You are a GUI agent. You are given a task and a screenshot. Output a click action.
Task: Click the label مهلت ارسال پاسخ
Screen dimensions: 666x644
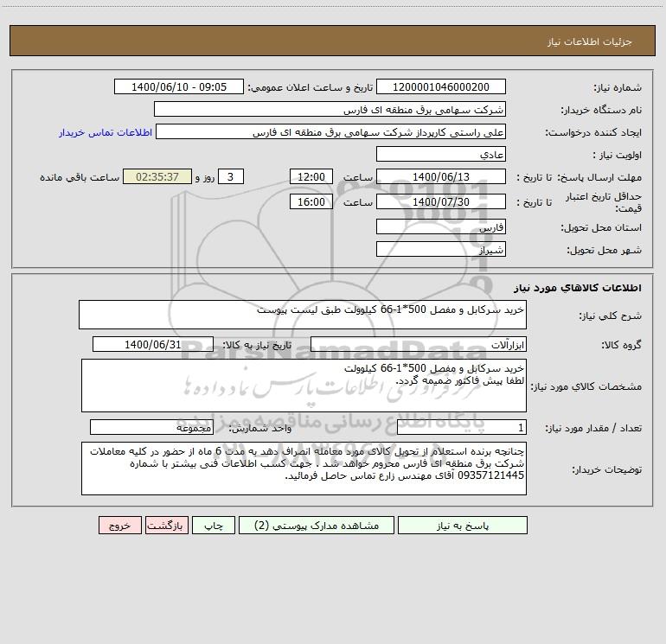click(599, 177)
